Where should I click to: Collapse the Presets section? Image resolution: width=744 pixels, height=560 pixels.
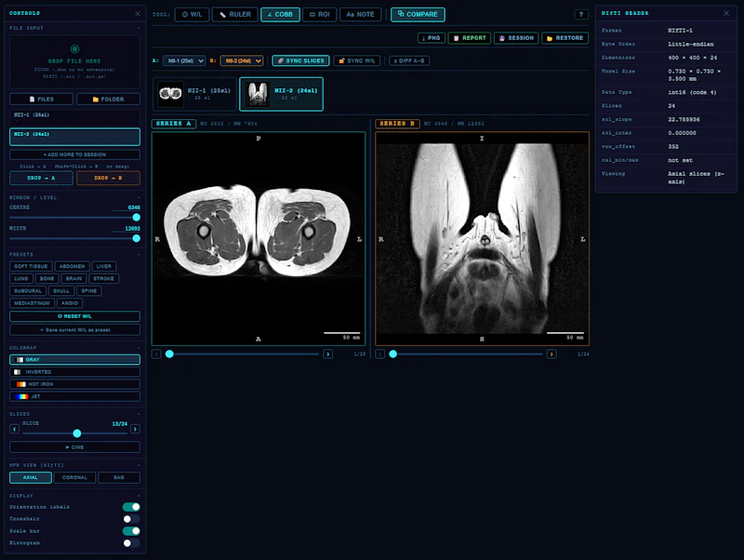click(139, 254)
